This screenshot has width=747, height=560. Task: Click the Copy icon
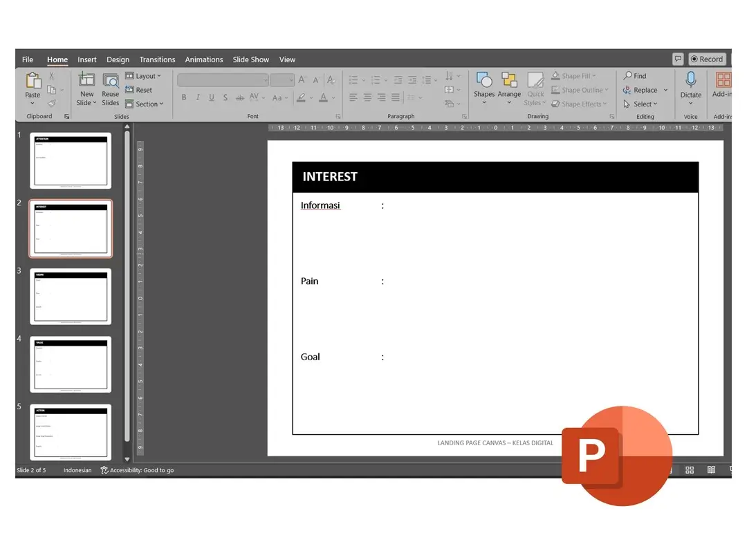tap(51, 89)
